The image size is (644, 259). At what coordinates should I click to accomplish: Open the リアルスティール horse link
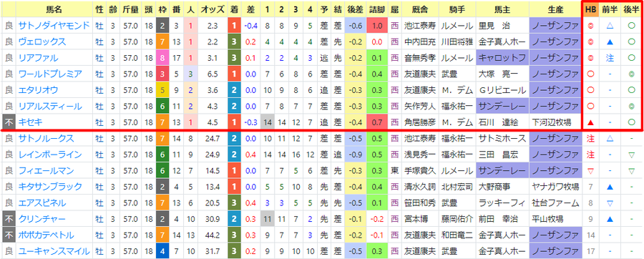(50, 107)
